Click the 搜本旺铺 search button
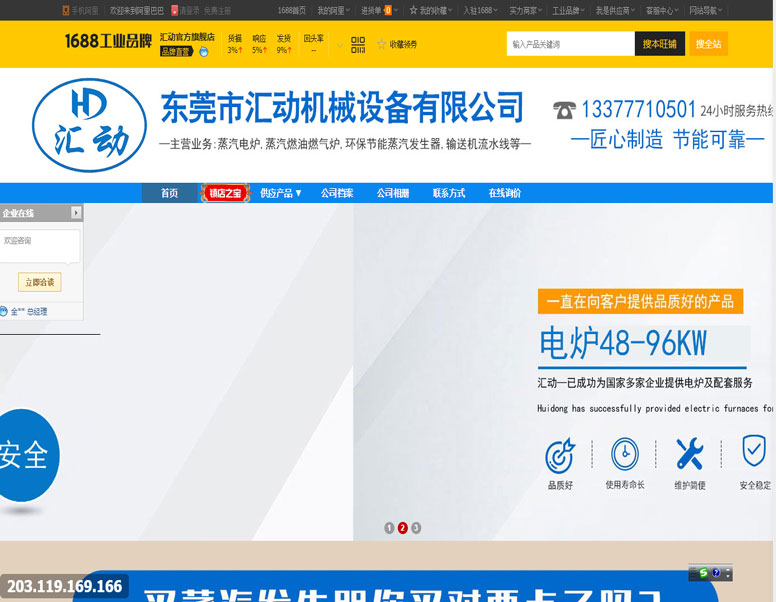 point(659,44)
